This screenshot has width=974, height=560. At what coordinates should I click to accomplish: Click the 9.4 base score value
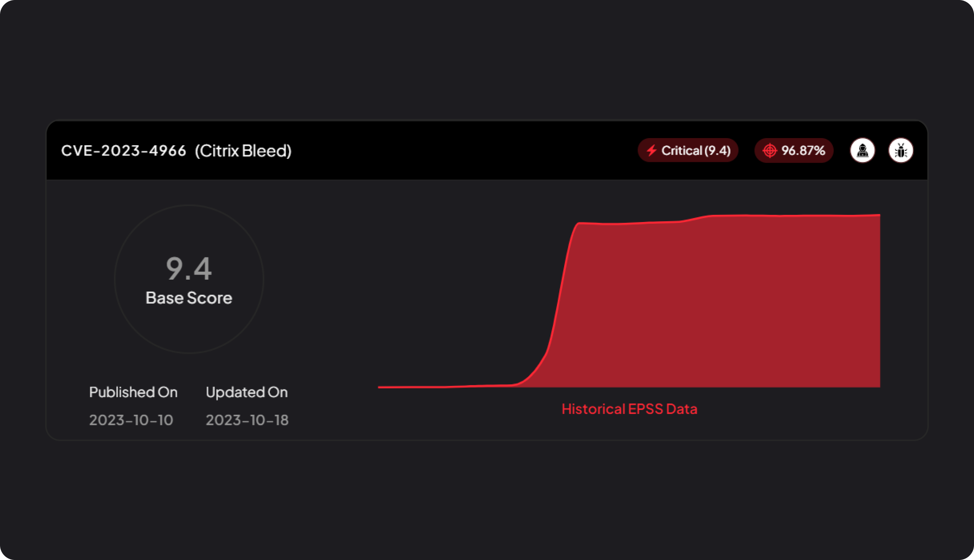189,268
